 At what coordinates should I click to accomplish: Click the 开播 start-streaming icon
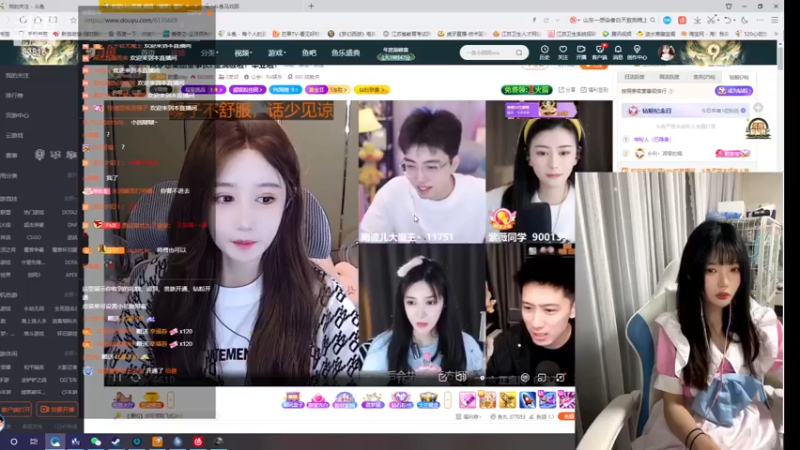coord(581,52)
